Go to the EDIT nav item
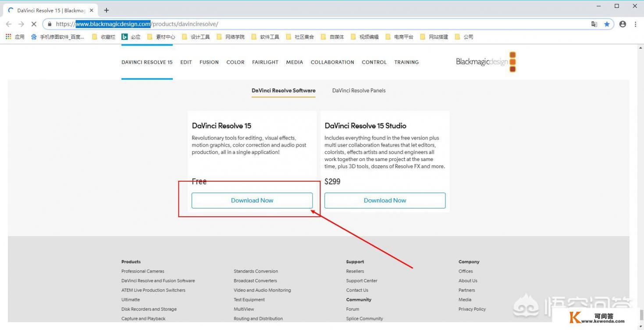The width and height of the screenshot is (644, 330). [x=186, y=62]
